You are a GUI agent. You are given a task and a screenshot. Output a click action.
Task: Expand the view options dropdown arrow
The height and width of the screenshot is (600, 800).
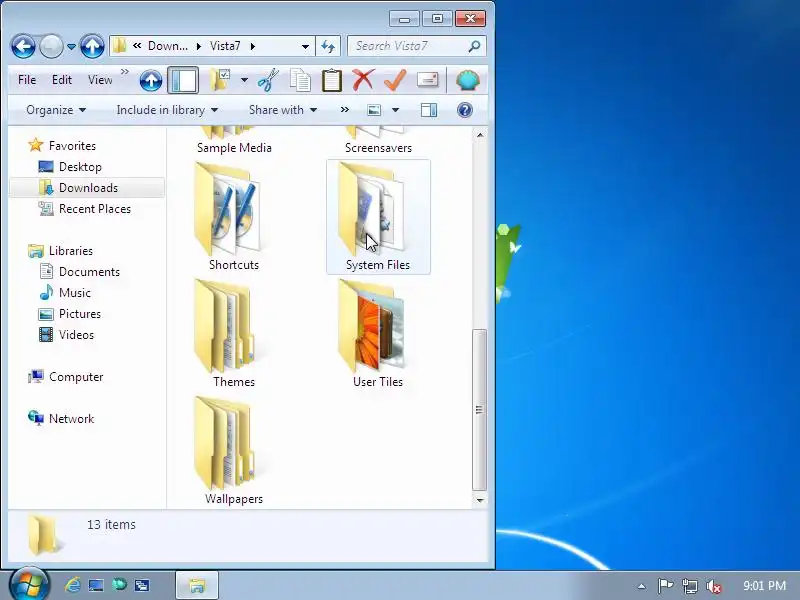(x=395, y=110)
